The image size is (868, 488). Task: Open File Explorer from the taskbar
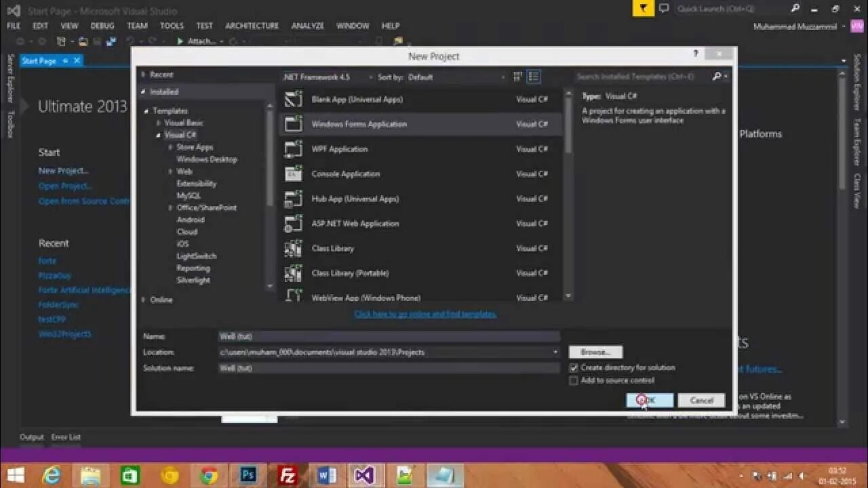click(x=91, y=475)
